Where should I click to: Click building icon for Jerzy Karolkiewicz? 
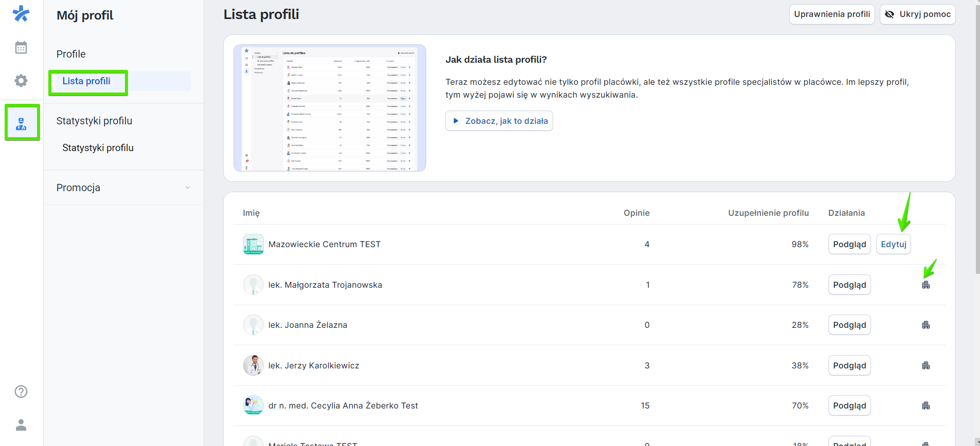925,365
